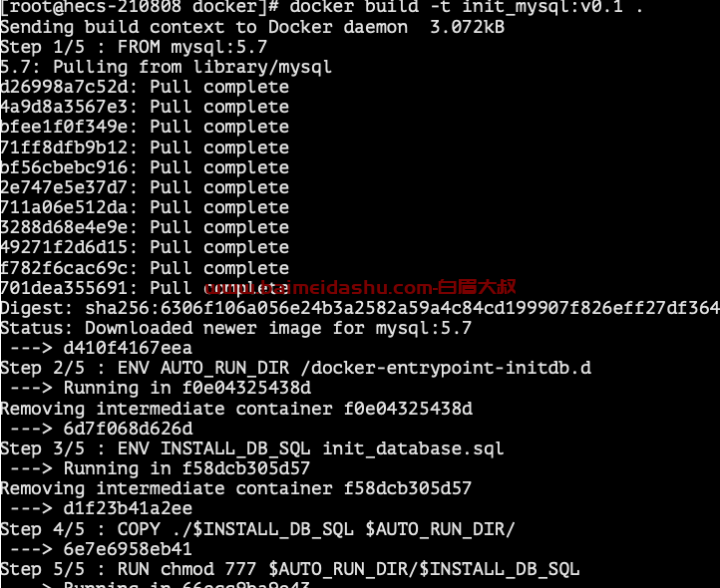Click the docker build command line
Image resolution: width=720 pixels, height=588 pixels.
tap(321, 7)
